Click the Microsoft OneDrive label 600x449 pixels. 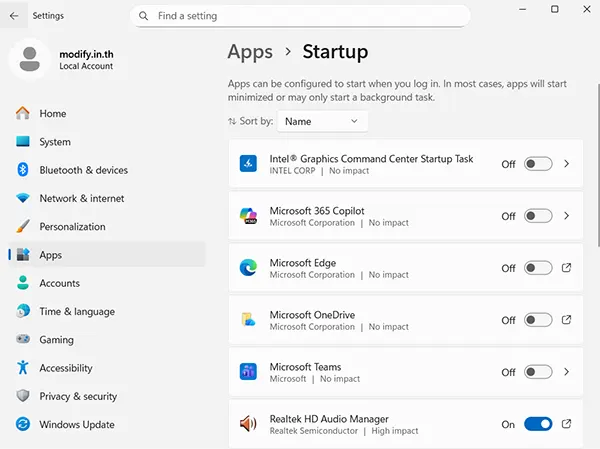click(x=312, y=314)
